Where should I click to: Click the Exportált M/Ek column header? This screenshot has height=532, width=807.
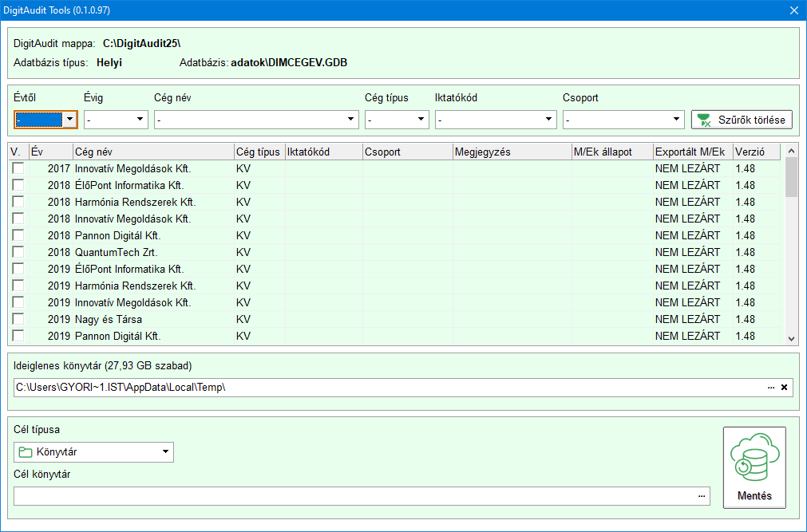[x=694, y=152]
